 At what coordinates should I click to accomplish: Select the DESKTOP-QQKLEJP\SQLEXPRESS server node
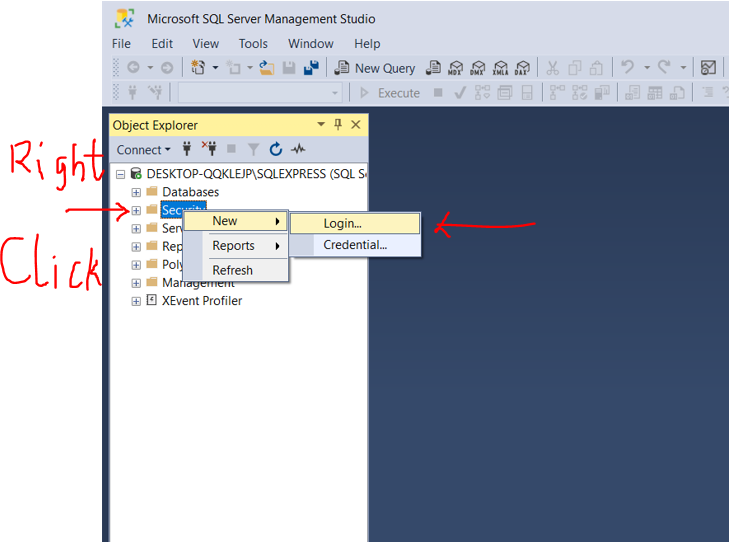(256, 174)
